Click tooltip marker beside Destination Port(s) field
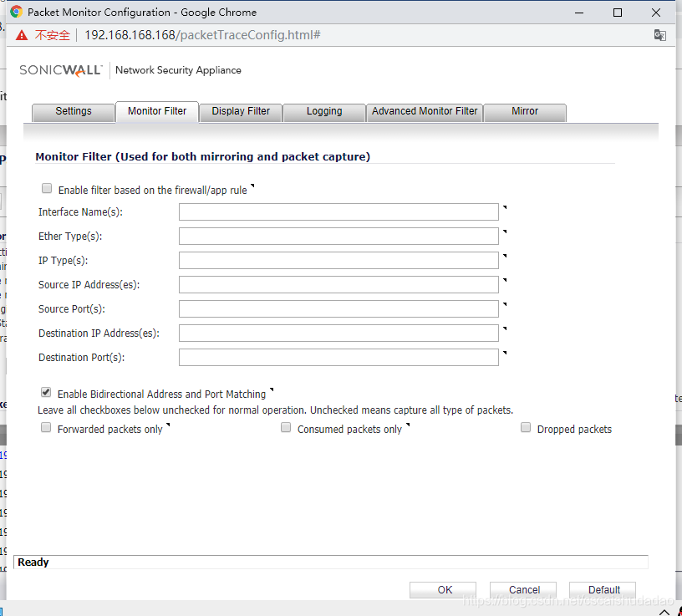The height and width of the screenshot is (616, 682). tap(505, 354)
